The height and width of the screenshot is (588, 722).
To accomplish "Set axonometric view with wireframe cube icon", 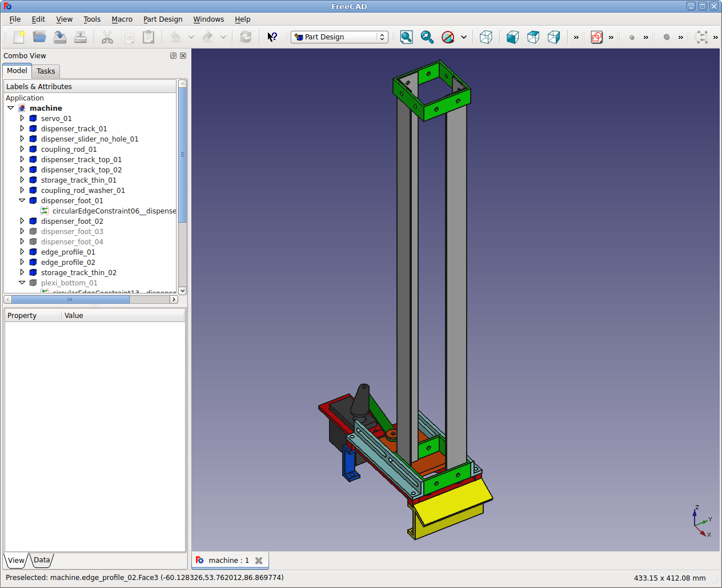I will [x=486, y=37].
